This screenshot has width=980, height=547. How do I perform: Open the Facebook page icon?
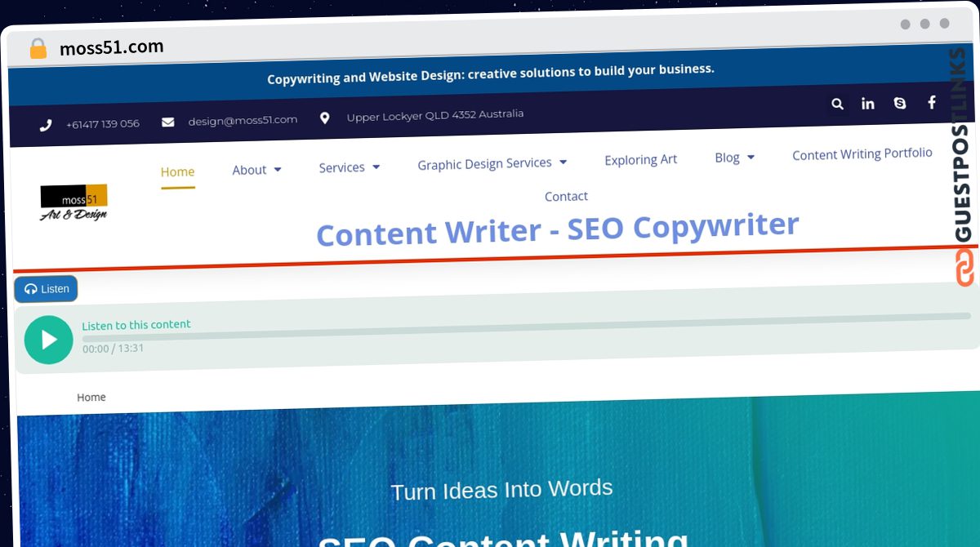coord(931,102)
